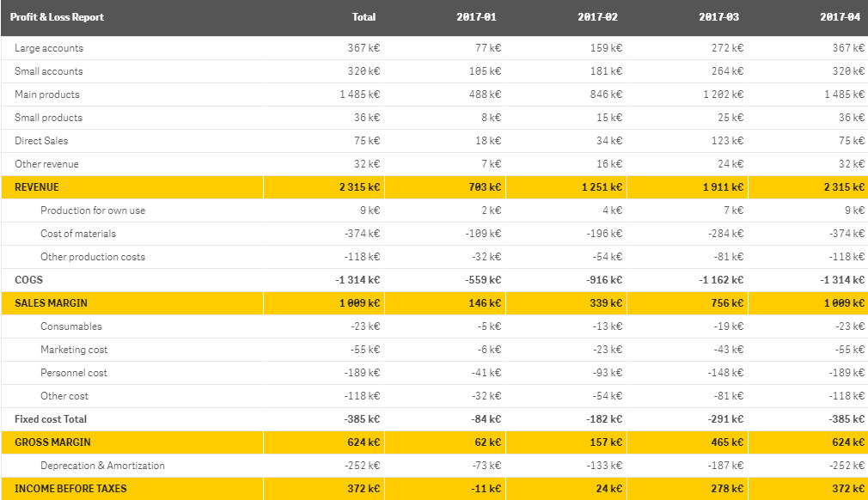This screenshot has width=868, height=500.
Task: Select the Marketing cost row label
Action: (x=74, y=350)
